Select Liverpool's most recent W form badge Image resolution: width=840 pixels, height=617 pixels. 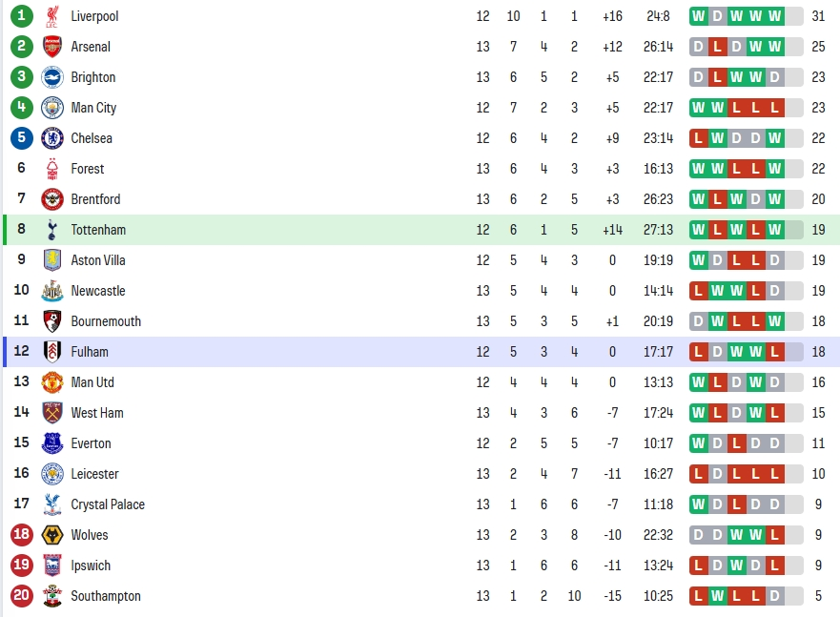click(x=774, y=16)
